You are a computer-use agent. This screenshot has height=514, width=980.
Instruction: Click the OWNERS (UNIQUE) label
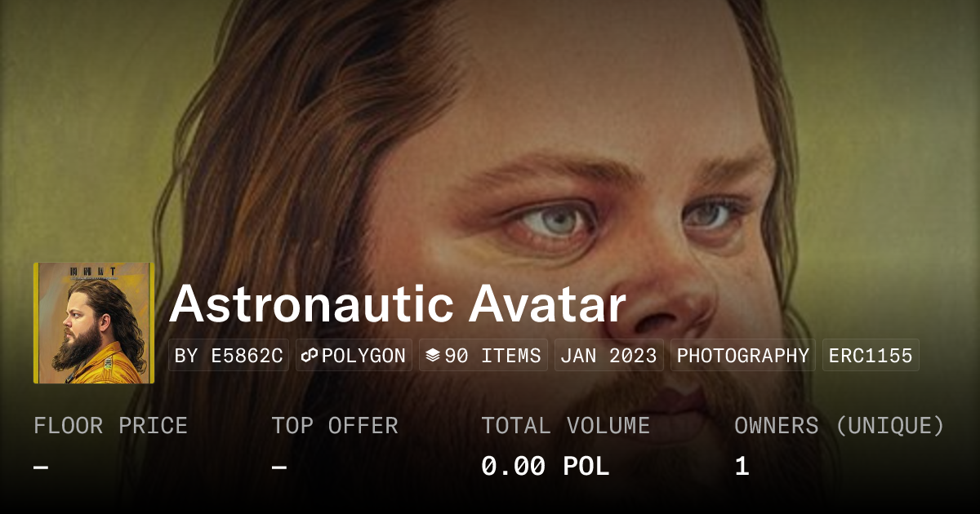[x=839, y=426]
